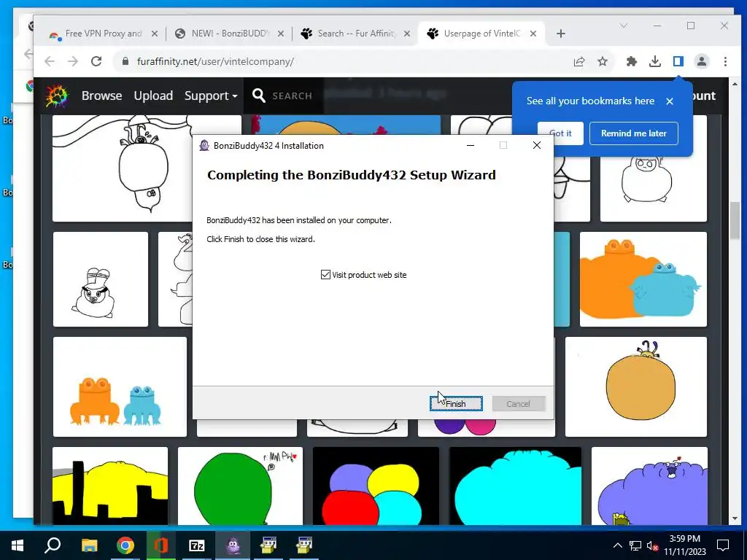Open network status tray icon
Viewport: 747px width, 560px height.
[x=635, y=545]
